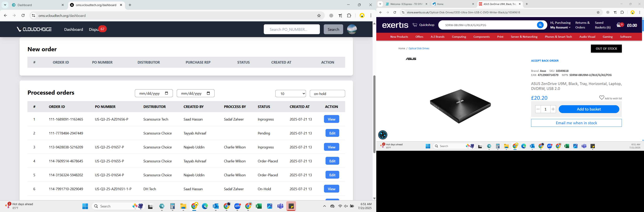
Task: Bookmark the oms.vcloudtech.org page with star icon
Action: click(319, 16)
